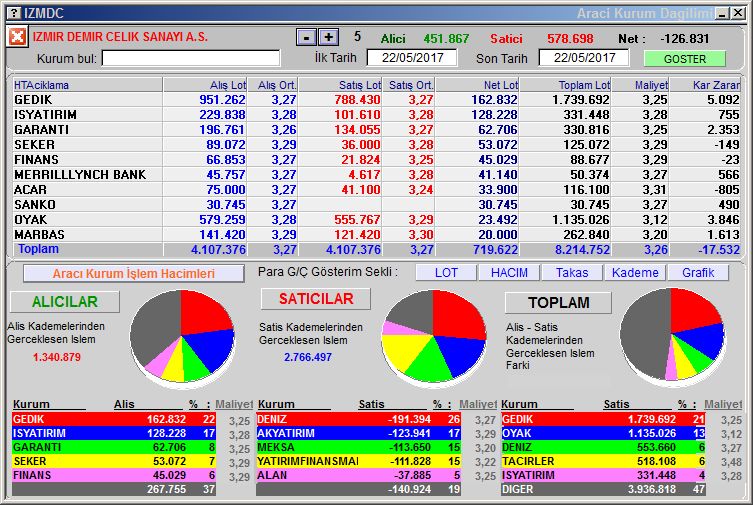The height and width of the screenshot is (505, 753).
Task: Switch display mode to HACIM
Action: coord(508,273)
